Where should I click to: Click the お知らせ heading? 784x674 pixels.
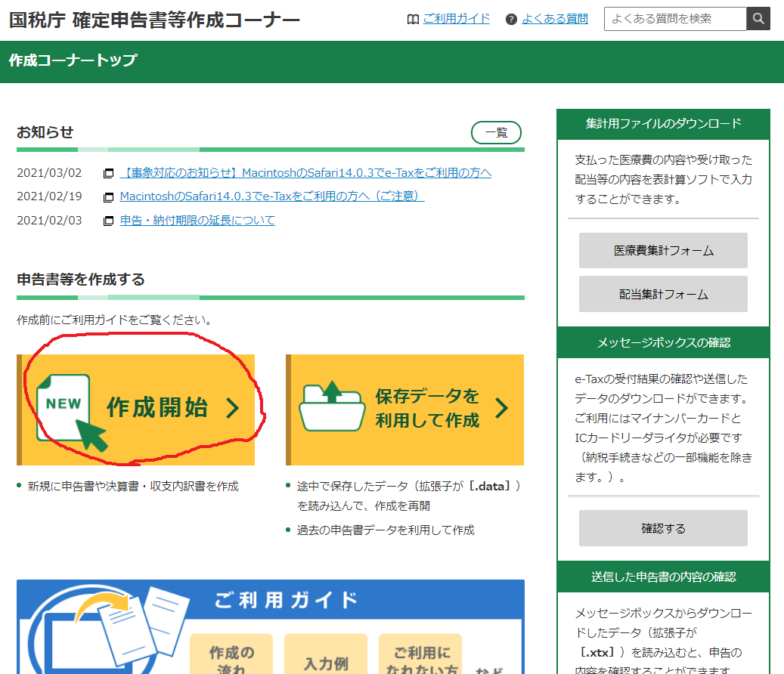[x=45, y=132]
